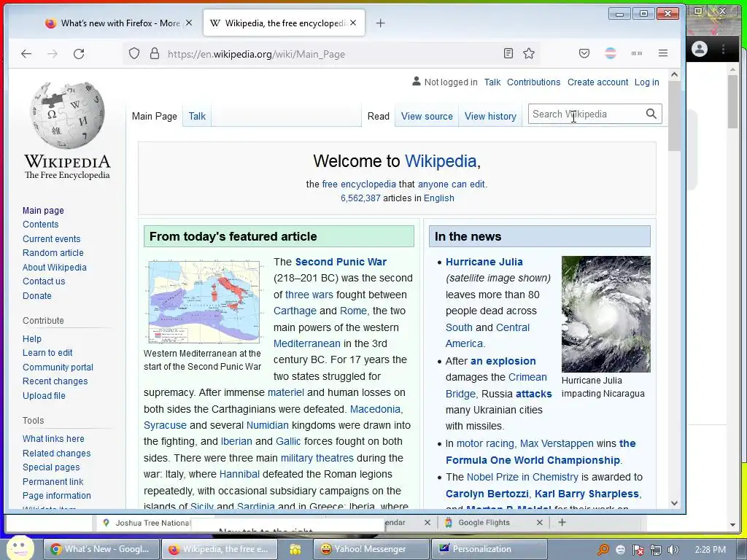
Task: Click the orange magnifier tray icon
Action: pos(603,550)
